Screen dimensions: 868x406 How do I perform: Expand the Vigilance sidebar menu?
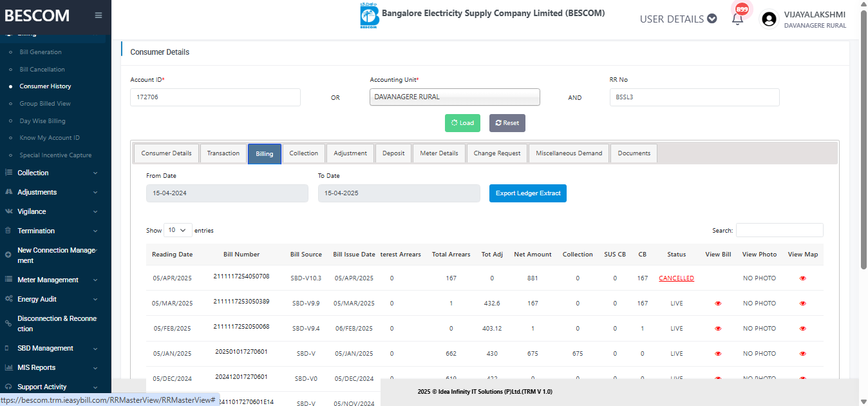click(x=52, y=211)
